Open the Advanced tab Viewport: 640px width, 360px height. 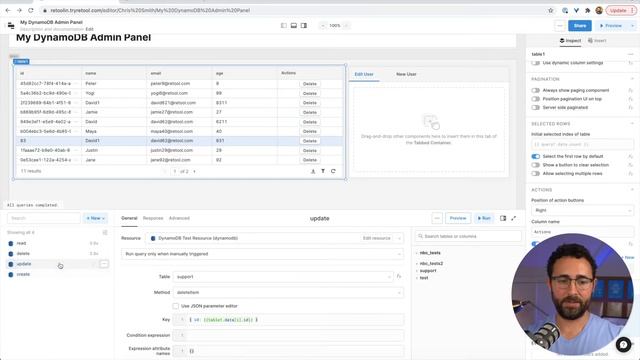pyautogui.click(x=179, y=218)
